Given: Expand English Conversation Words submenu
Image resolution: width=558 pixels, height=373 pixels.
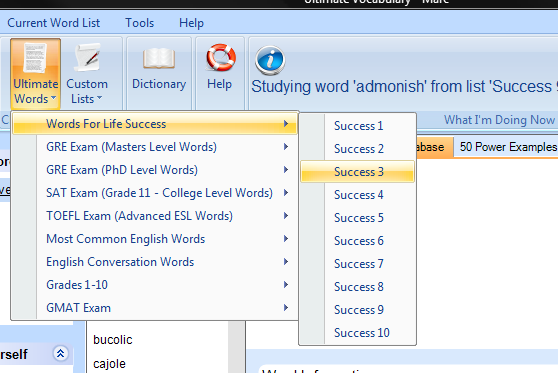Looking at the screenshot, I should 155,262.
